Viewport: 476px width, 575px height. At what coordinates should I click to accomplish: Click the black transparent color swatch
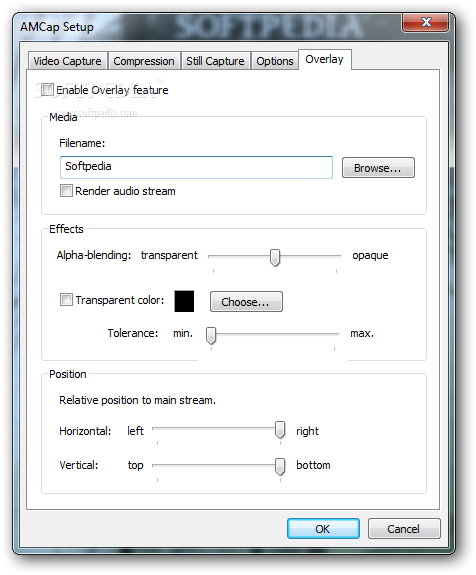tap(184, 301)
